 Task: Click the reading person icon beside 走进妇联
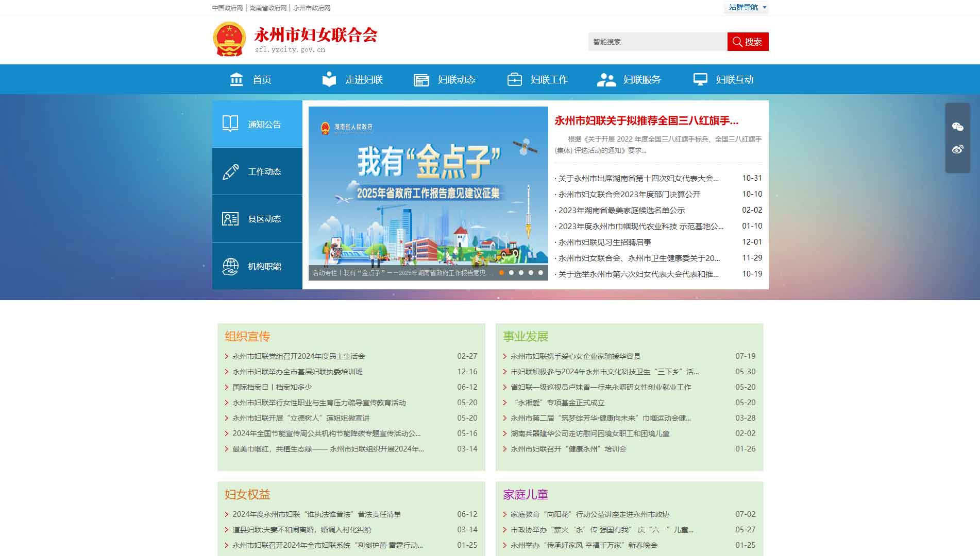pyautogui.click(x=329, y=79)
